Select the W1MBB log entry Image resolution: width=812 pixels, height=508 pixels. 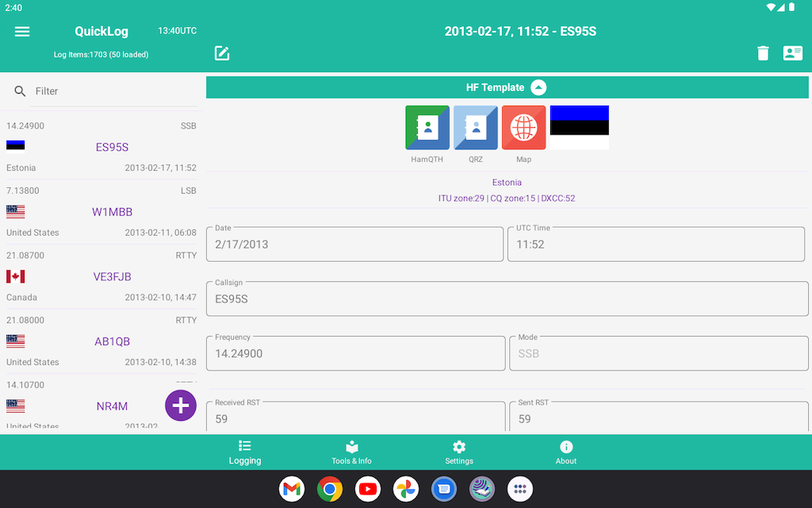(101, 212)
